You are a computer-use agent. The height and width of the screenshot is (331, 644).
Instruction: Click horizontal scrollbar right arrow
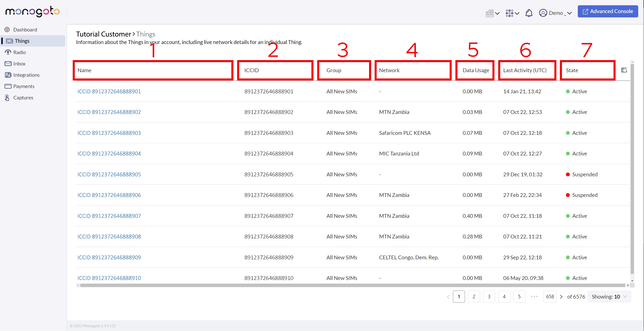628,285
